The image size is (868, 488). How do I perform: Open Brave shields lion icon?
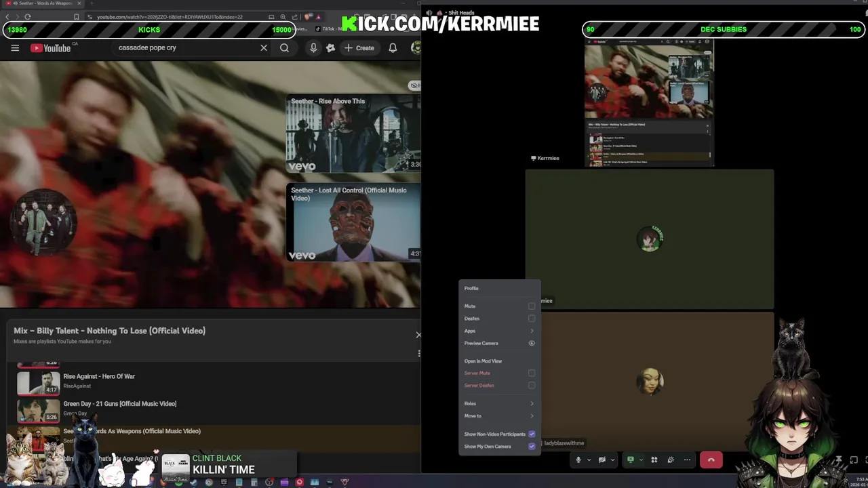pyautogui.click(x=307, y=16)
